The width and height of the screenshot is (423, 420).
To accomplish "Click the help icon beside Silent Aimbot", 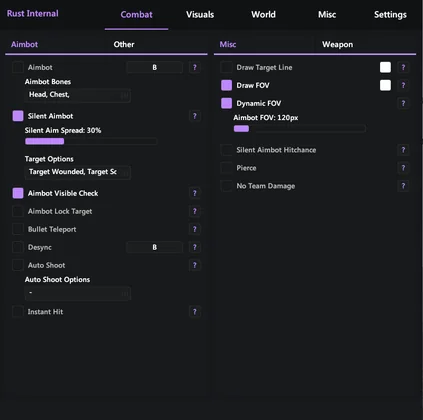I will point(195,116).
